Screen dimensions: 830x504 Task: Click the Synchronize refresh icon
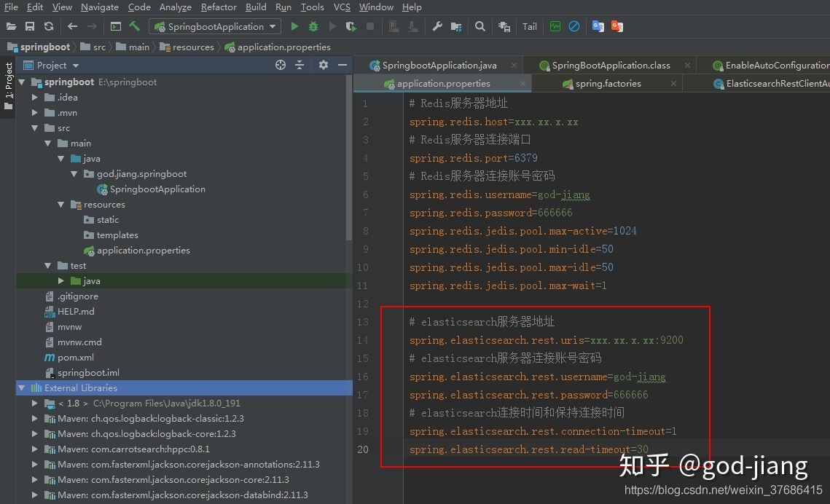click(49, 26)
